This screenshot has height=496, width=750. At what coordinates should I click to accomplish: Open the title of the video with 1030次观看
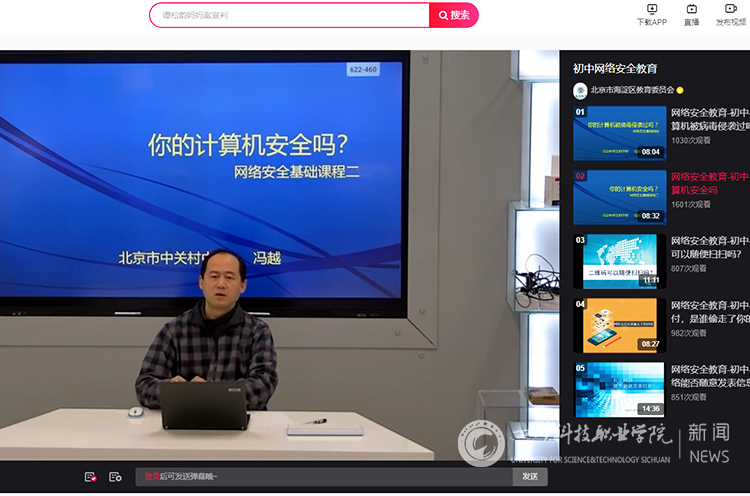[x=710, y=119]
